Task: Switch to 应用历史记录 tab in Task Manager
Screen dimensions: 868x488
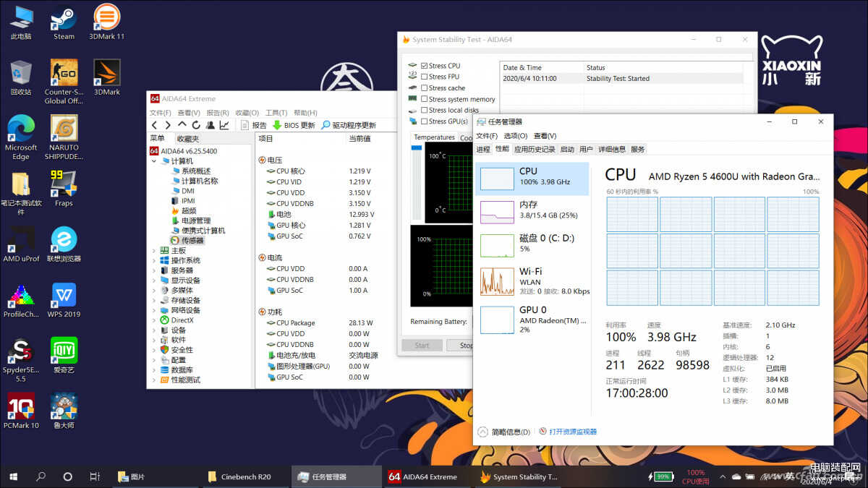Action: (x=535, y=149)
